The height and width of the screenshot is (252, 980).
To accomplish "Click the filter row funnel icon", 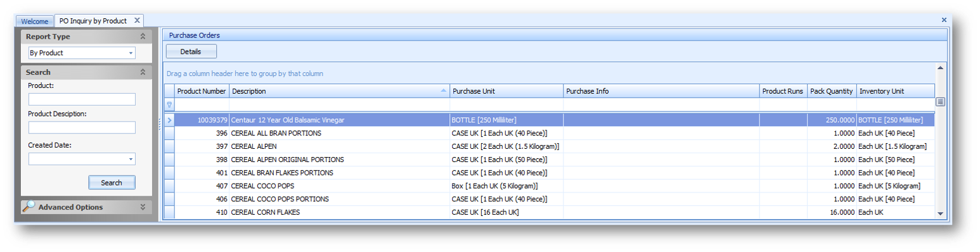I will [x=169, y=104].
